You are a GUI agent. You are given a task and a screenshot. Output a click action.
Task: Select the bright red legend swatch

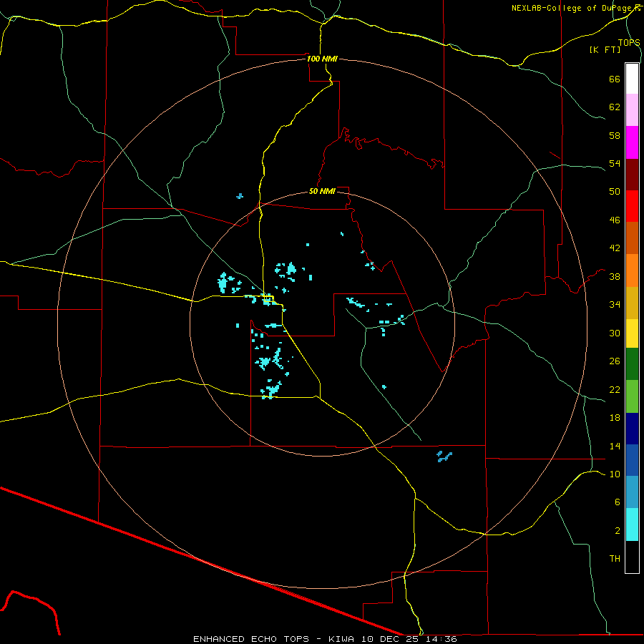[x=632, y=206]
